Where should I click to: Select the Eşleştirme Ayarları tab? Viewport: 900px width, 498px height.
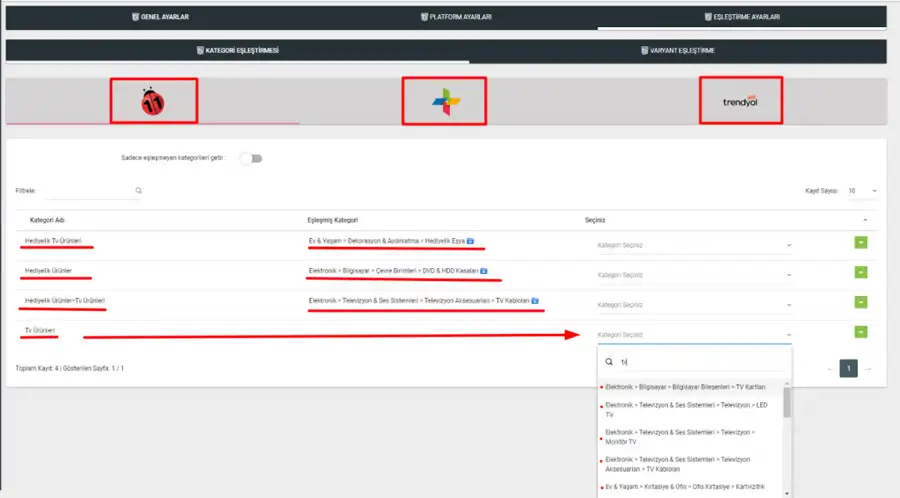pyautogui.click(x=742, y=17)
